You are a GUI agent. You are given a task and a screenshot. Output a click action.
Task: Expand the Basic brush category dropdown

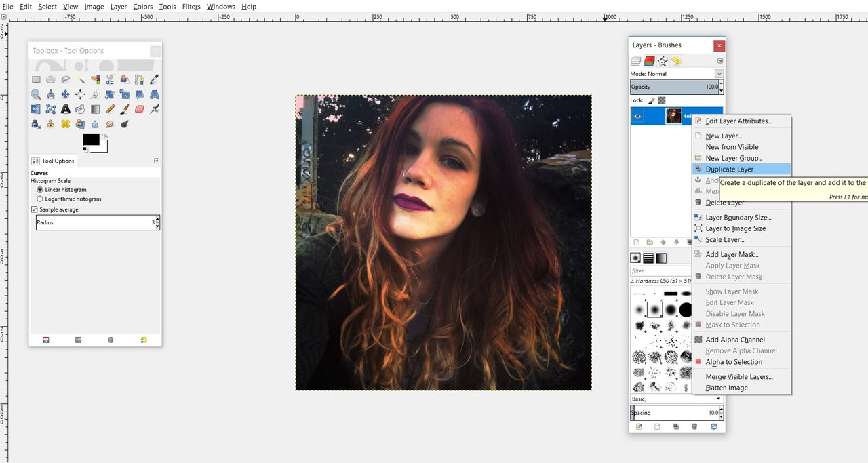coord(719,399)
